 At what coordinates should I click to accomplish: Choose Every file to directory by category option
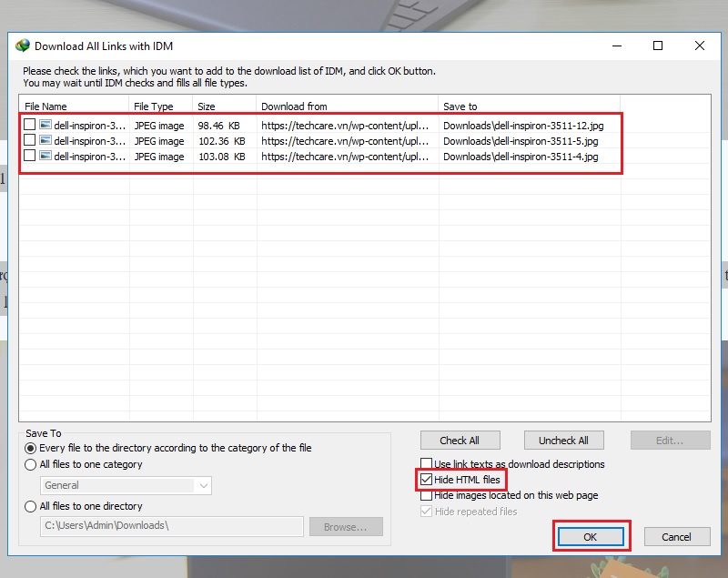coord(31,448)
